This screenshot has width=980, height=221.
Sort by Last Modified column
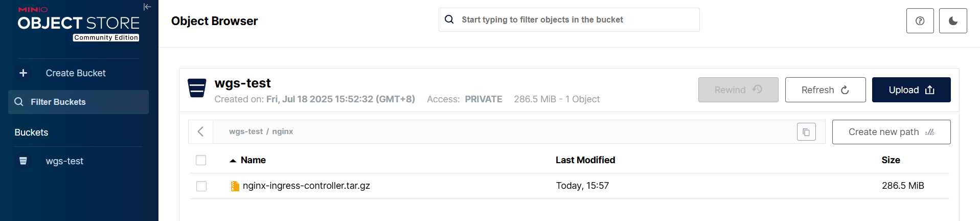coord(585,160)
